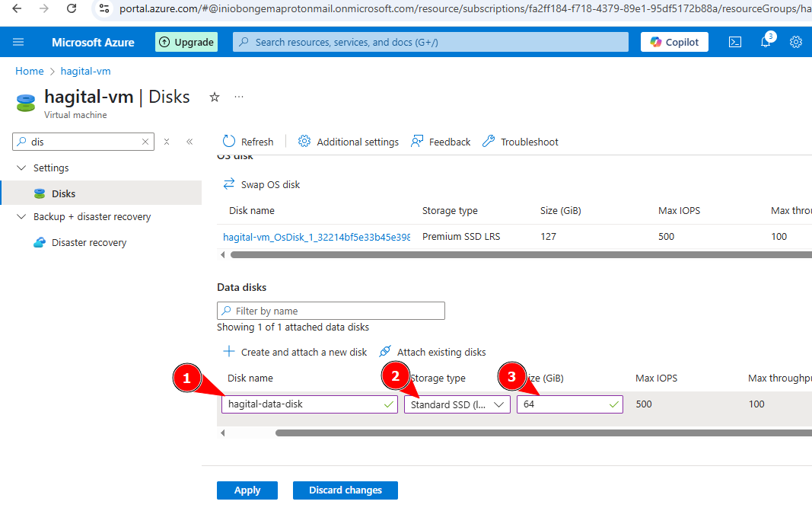Click Feedback in the toolbar

click(441, 142)
